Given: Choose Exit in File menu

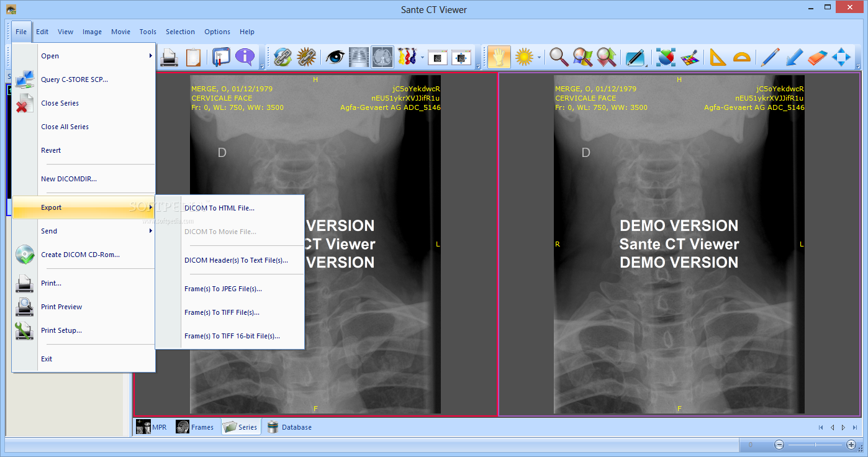Looking at the screenshot, I should [x=84, y=359].
